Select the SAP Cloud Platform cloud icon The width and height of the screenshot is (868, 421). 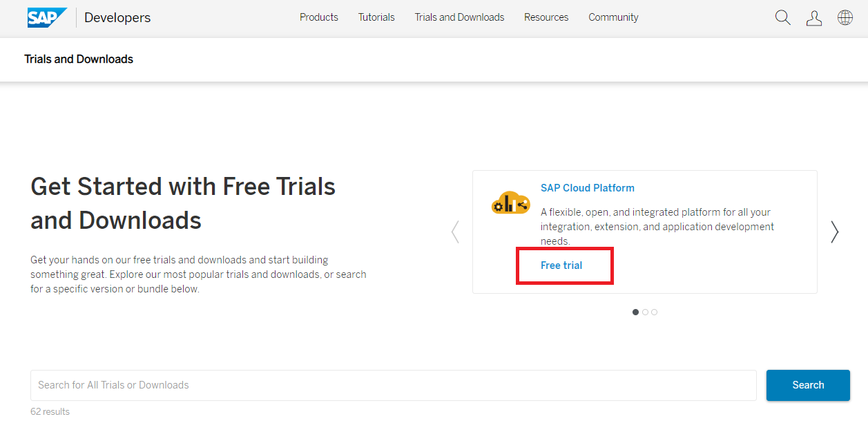[510, 204]
